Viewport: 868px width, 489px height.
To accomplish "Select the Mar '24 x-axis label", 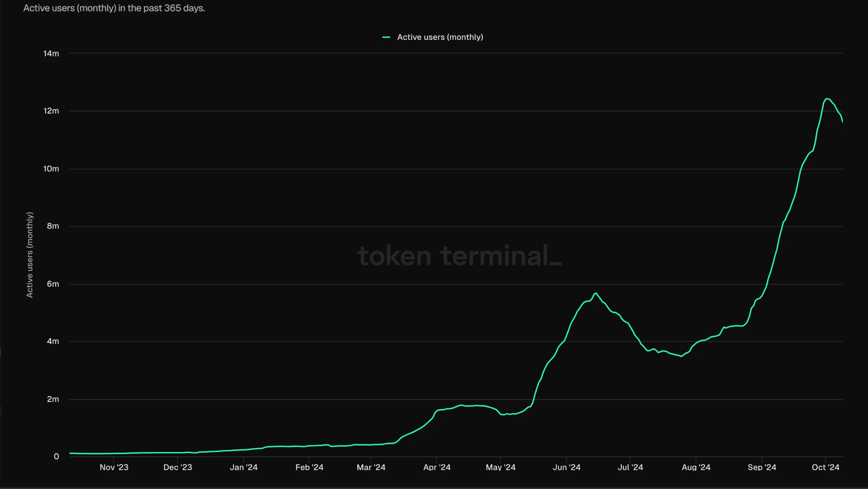I will 371,467.
